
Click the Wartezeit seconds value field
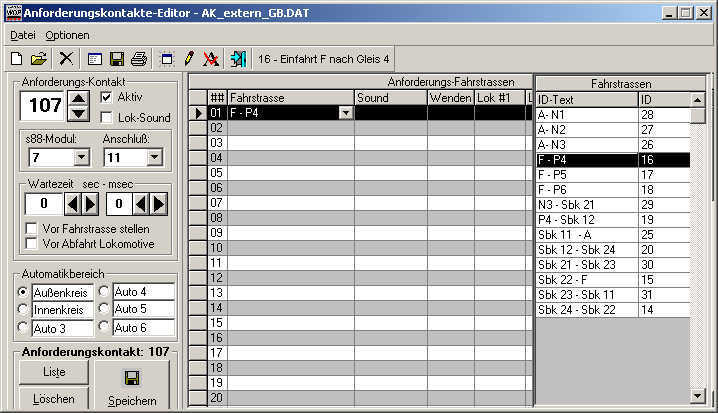click(44, 204)
